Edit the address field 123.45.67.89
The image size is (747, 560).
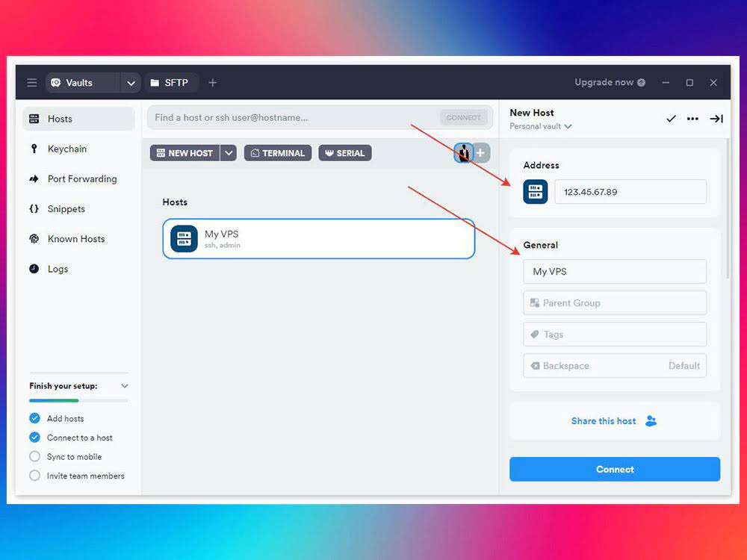tap(630, 192)
